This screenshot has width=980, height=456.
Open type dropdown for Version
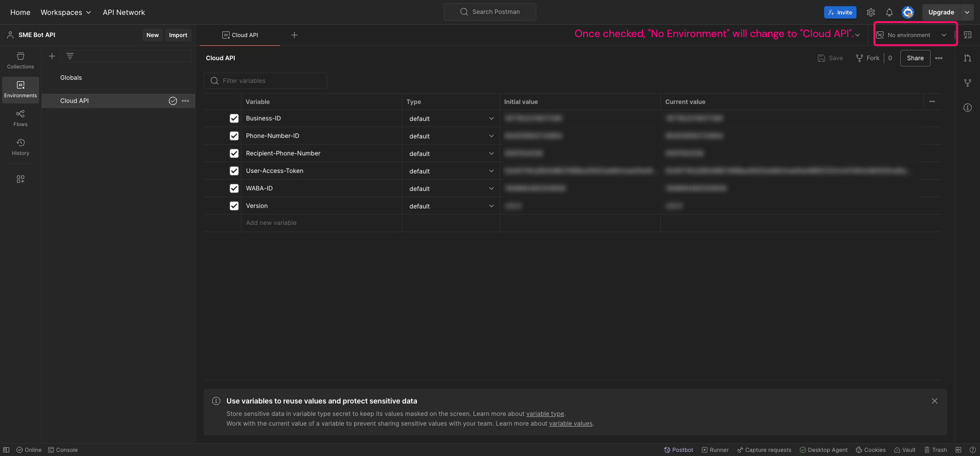click(x=451, y=206)
